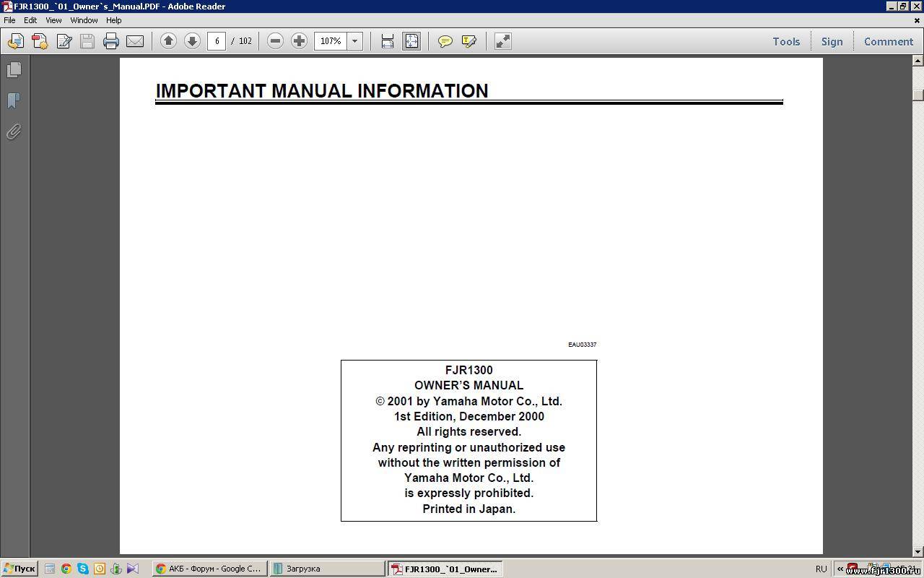
Task: Show Bookmarks panel in sidebar
Action: [x=14, y=100]
